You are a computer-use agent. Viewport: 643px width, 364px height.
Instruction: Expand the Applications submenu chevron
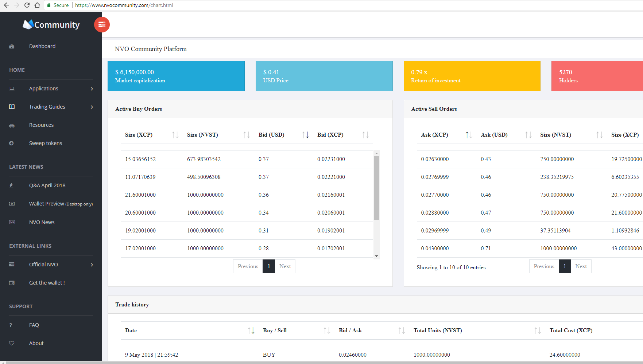[x=92, y=89]
